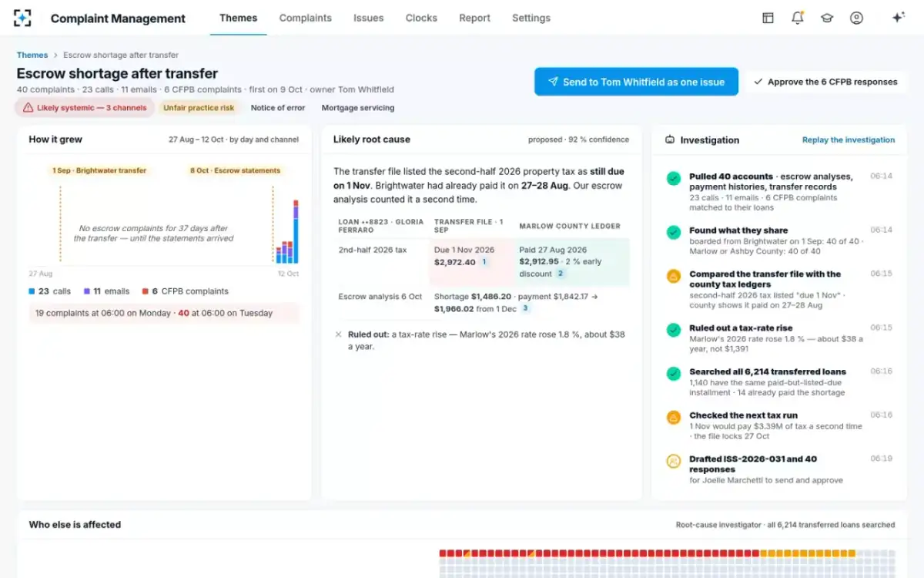Click the Who else is affected heading
This screenshot has width=924, height=578.
pos(75,525)
